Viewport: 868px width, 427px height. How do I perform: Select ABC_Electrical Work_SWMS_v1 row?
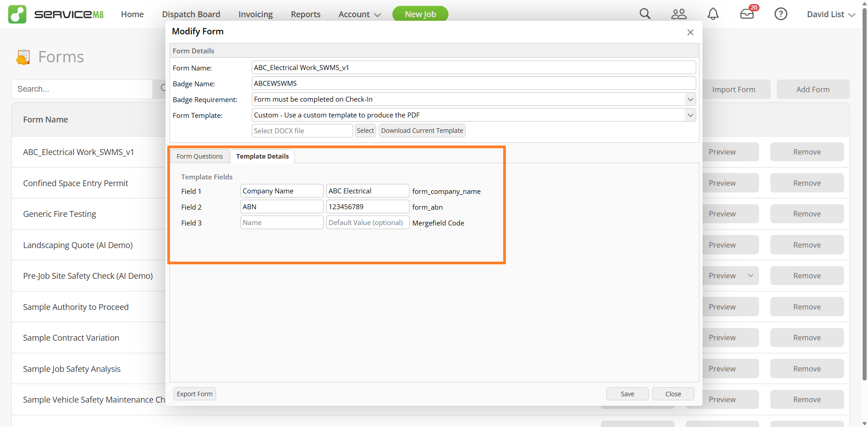(79, 152)
